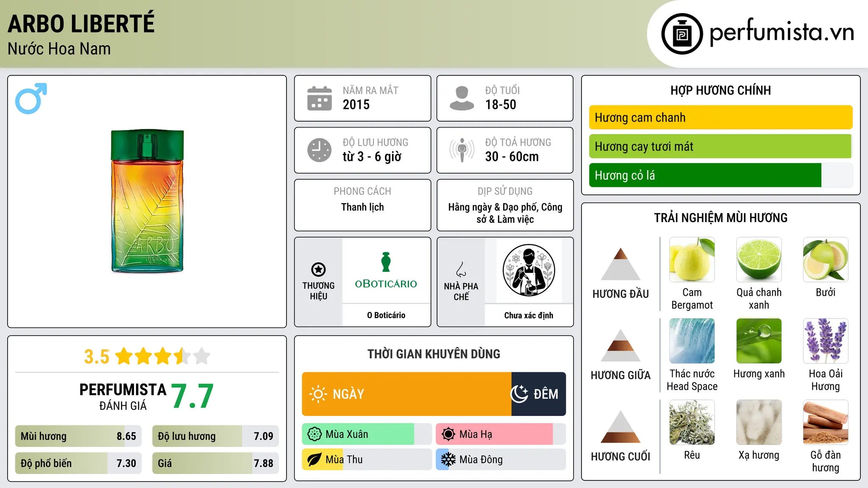Screen dimensions: 868x488
Task: Click the Hương đầu pyramid icon
Action: (x=620, y=264)
